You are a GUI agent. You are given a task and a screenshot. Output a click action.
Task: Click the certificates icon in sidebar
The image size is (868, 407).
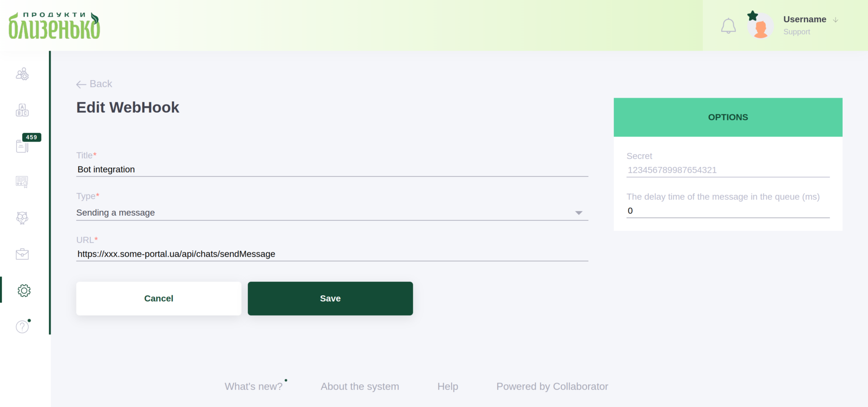pyautogui.click(x=22, y=182)
